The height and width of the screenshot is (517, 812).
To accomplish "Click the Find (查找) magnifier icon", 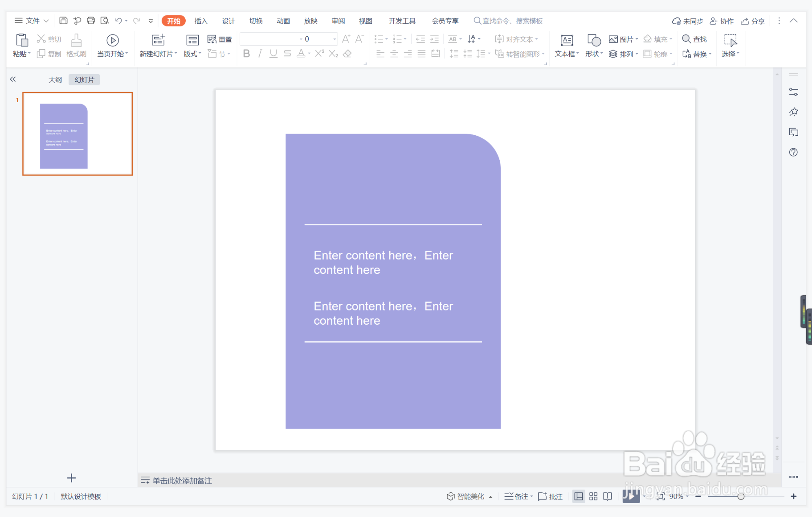I will pos(686,39).
